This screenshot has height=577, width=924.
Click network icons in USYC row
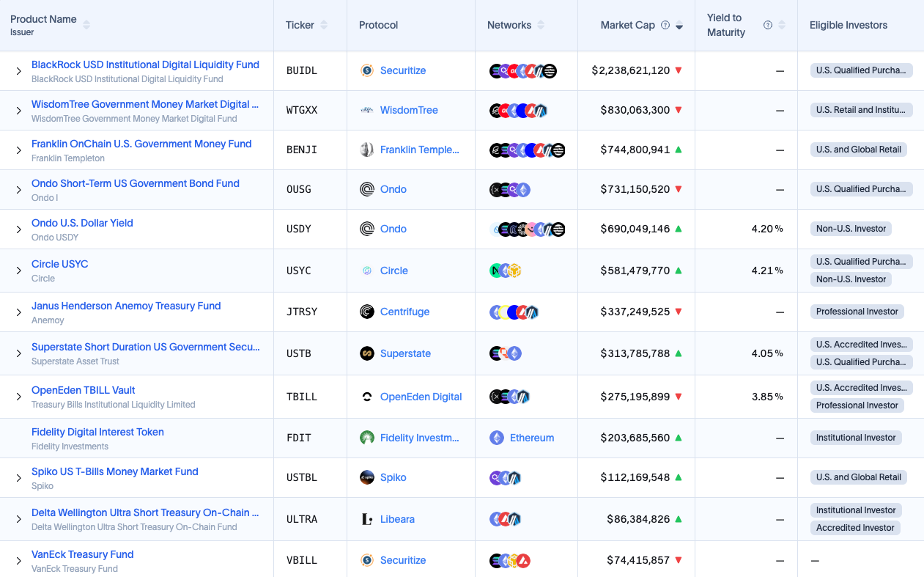point(505,271)
